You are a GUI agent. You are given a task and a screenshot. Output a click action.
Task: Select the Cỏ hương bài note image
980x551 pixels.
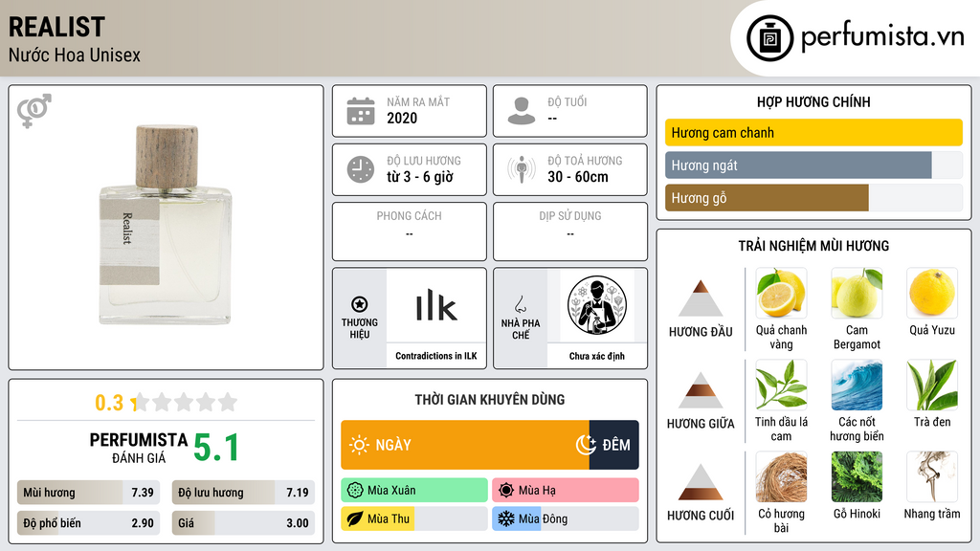coord(781,476)
